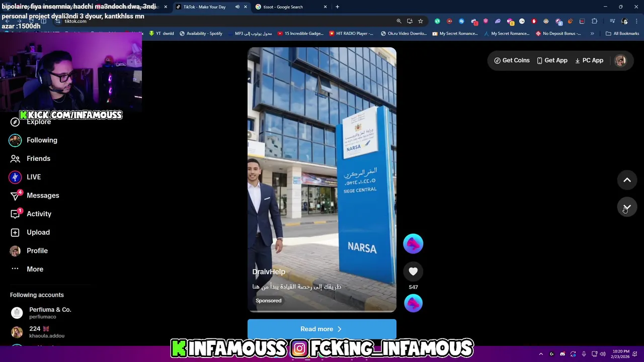
Task: Bookmark this page with the star icon
Action: click(421, 21)
